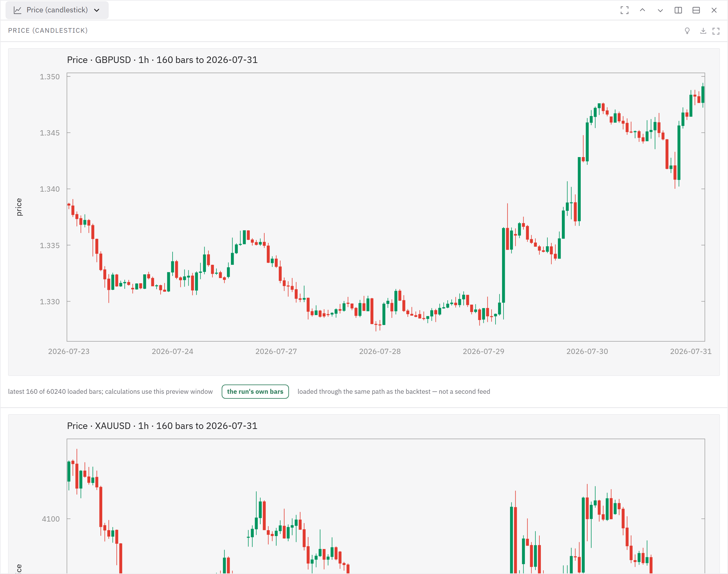Open the Price (candlestick) panel dropdown
Viewport: 728px width, 574px height.
coord(57,10)
